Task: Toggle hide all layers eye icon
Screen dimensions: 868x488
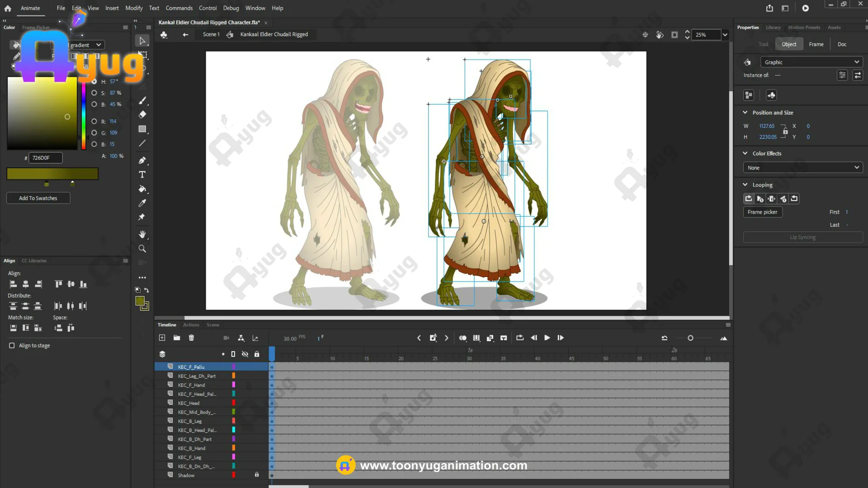Action: tap(245, 354)
